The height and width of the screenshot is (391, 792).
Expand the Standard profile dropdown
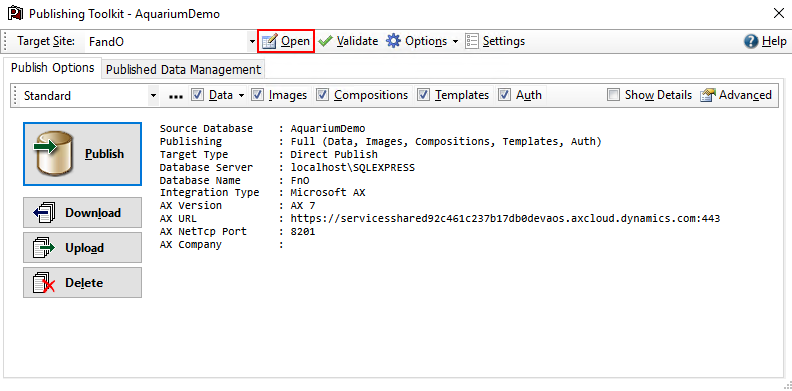[153, 95]
